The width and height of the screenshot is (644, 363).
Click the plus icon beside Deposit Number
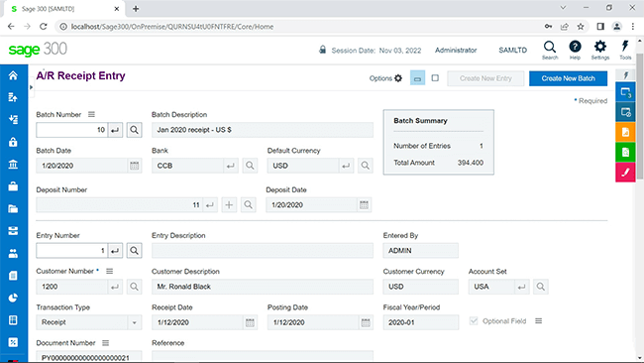click(229, 204)
